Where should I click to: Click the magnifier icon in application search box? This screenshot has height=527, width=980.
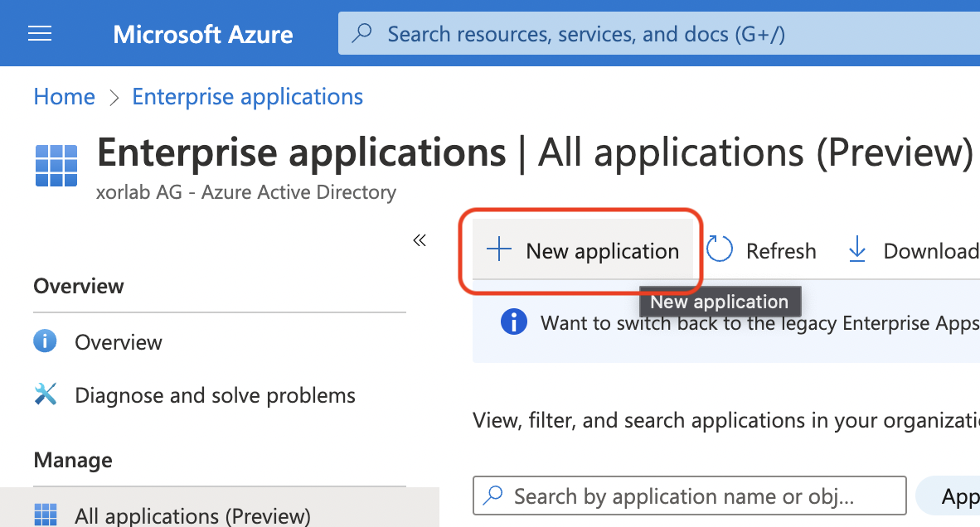(493, 495)
